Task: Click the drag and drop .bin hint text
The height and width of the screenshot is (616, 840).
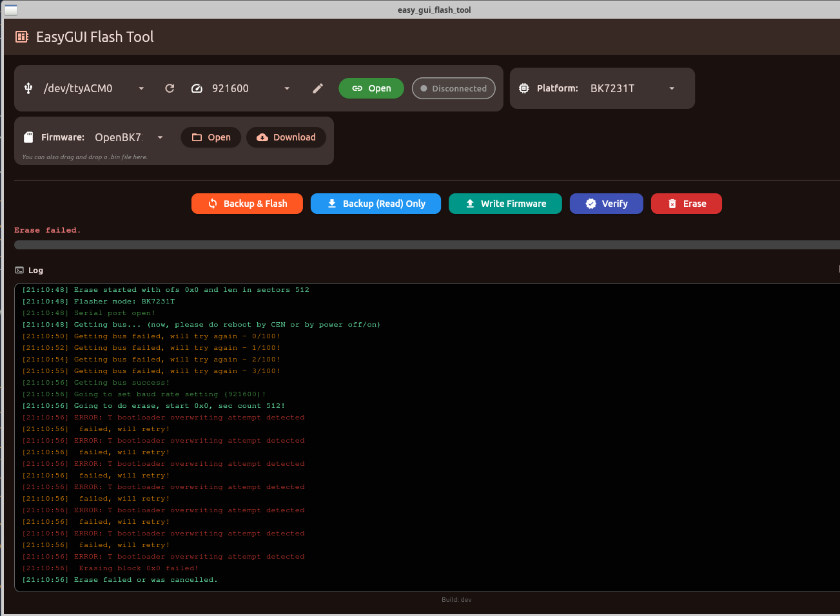Action: click(x=85, y=157)
